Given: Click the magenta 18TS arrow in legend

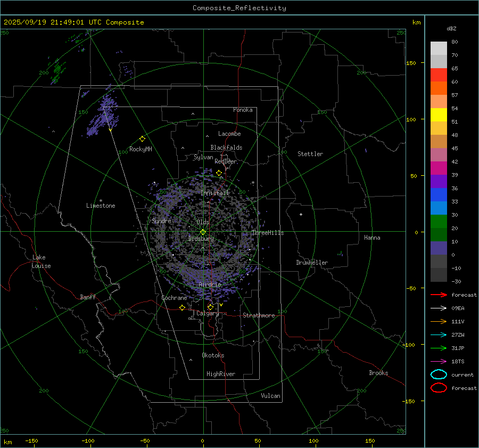Looking at the screenshot, I should 439,361.
